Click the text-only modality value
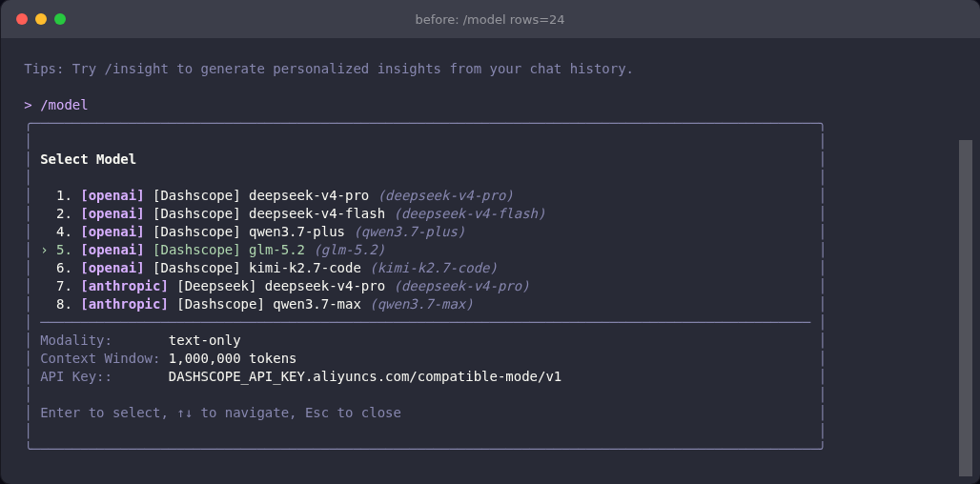 (204, 340)
